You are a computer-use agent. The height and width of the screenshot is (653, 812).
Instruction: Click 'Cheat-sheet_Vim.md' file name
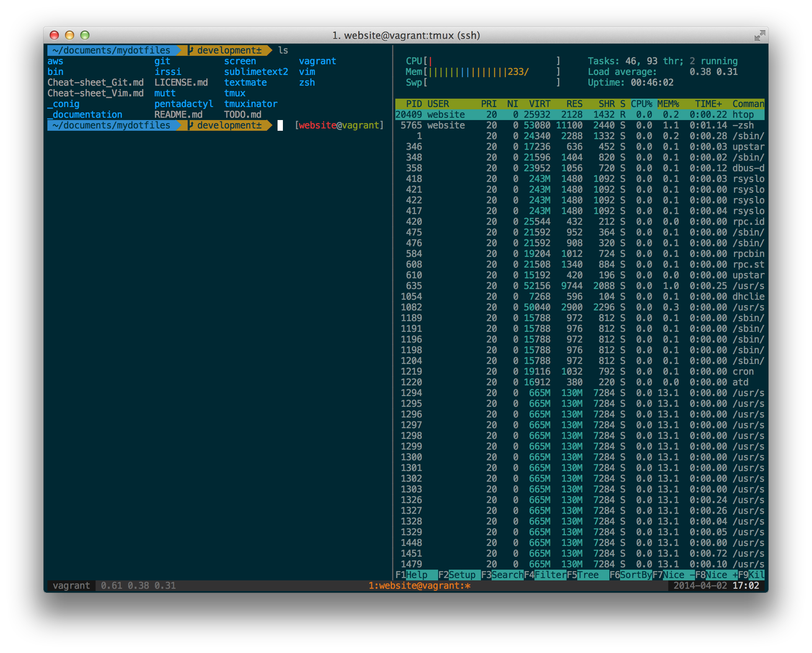[96, 93]
